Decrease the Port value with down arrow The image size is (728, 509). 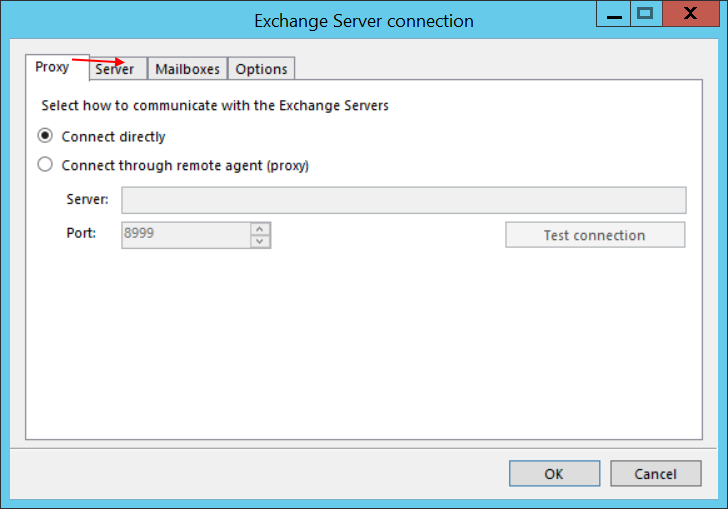[260, 241]
